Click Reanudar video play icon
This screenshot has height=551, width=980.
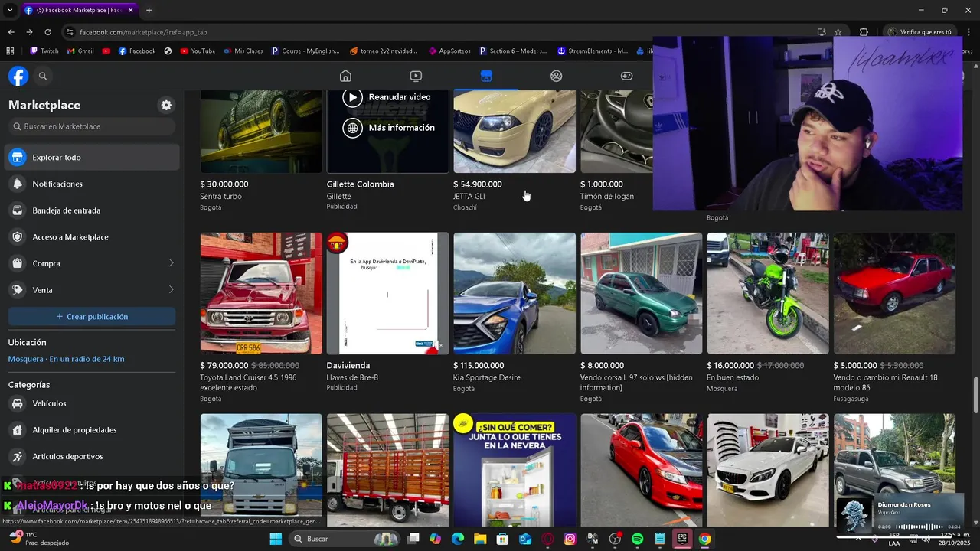352,97
